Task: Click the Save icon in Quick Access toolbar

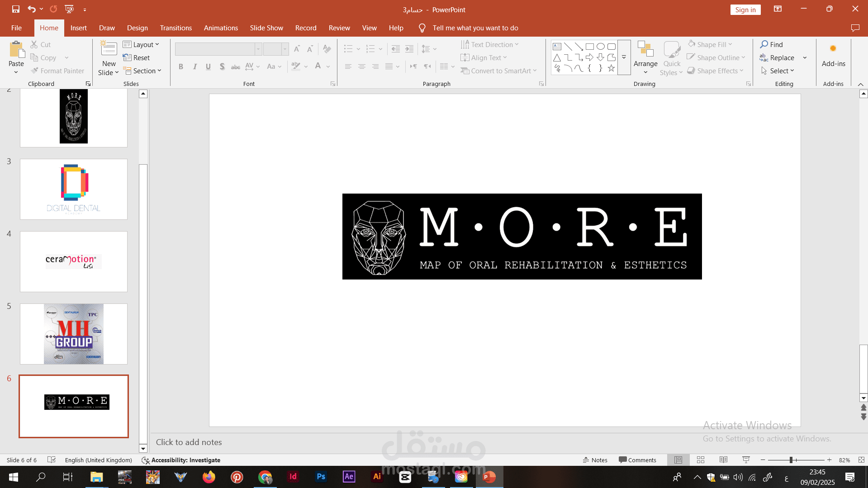Action: [16, 9]
